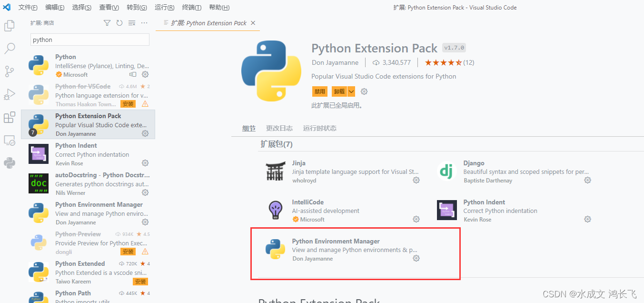The image size is (644, 303).
Task: Open the Explorer view in activity bar
Action: pyautogui.click(x=10, y=26)
